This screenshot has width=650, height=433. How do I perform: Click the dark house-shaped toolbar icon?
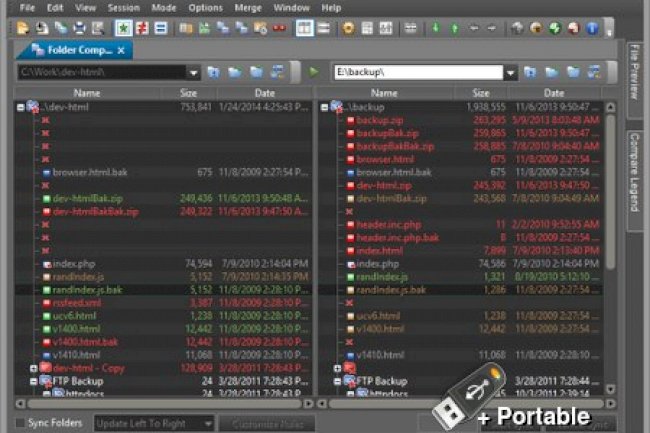pos(517,28)
